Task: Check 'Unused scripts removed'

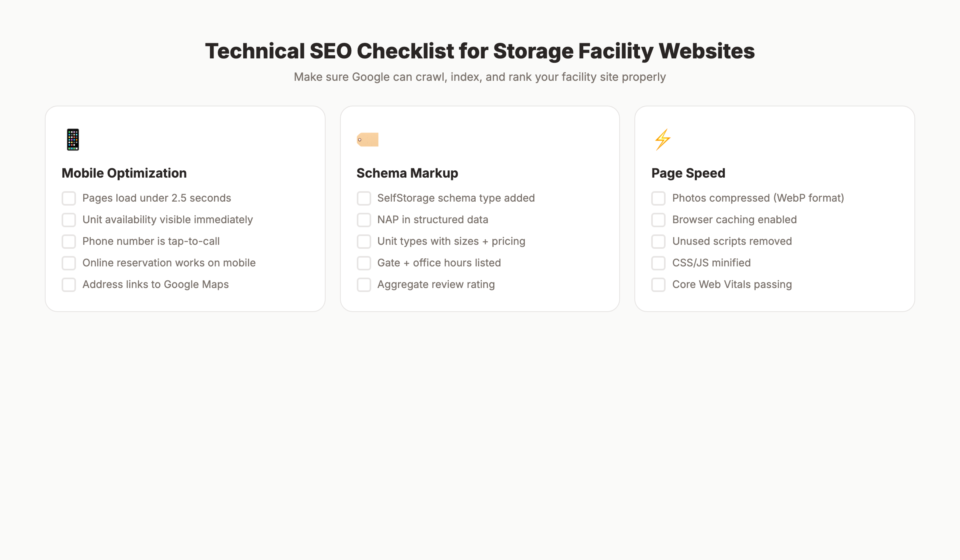Action: coord(658,241)
